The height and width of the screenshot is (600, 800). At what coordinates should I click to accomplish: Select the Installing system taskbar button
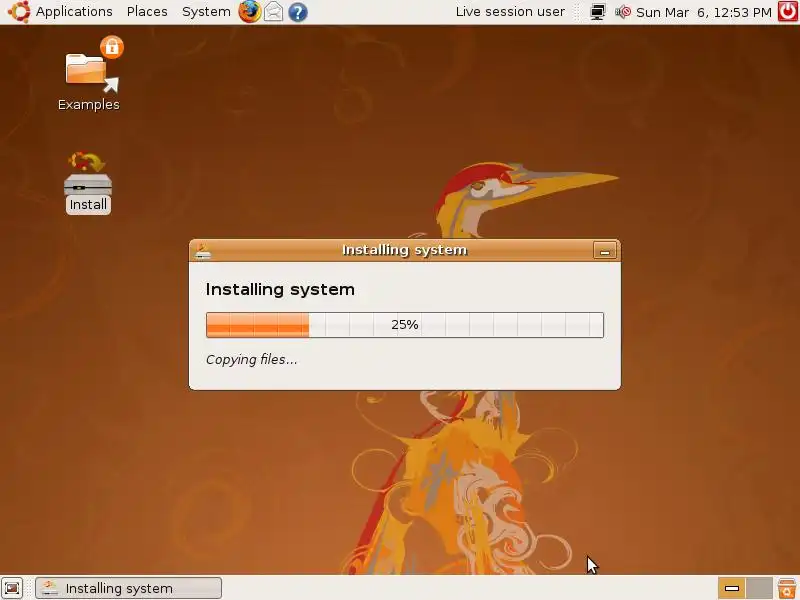(x=129, y=588)
